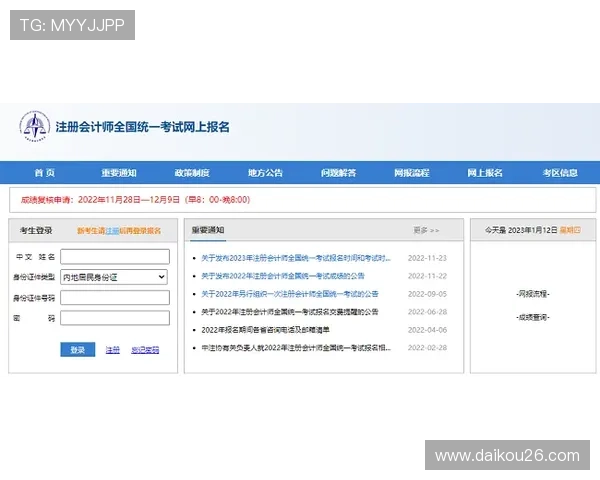
Task: Click the 忘记密码 link
Action: coord(145,350)
